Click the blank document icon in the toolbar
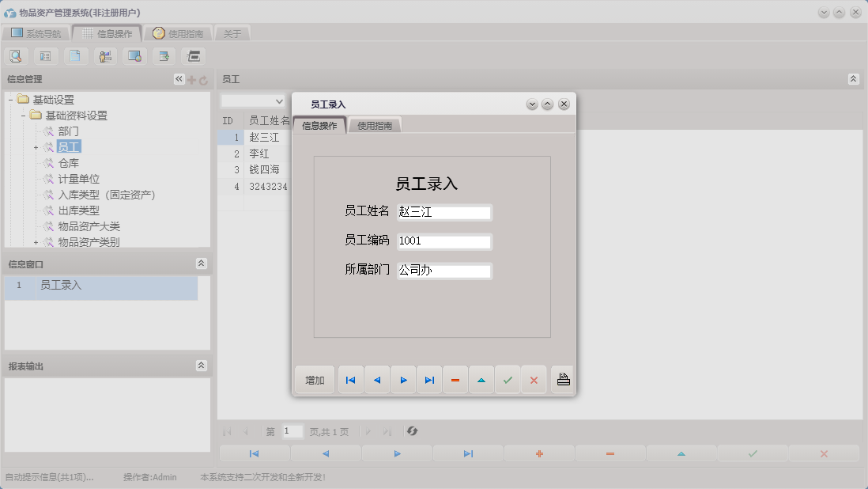 (x=74, y=55)
